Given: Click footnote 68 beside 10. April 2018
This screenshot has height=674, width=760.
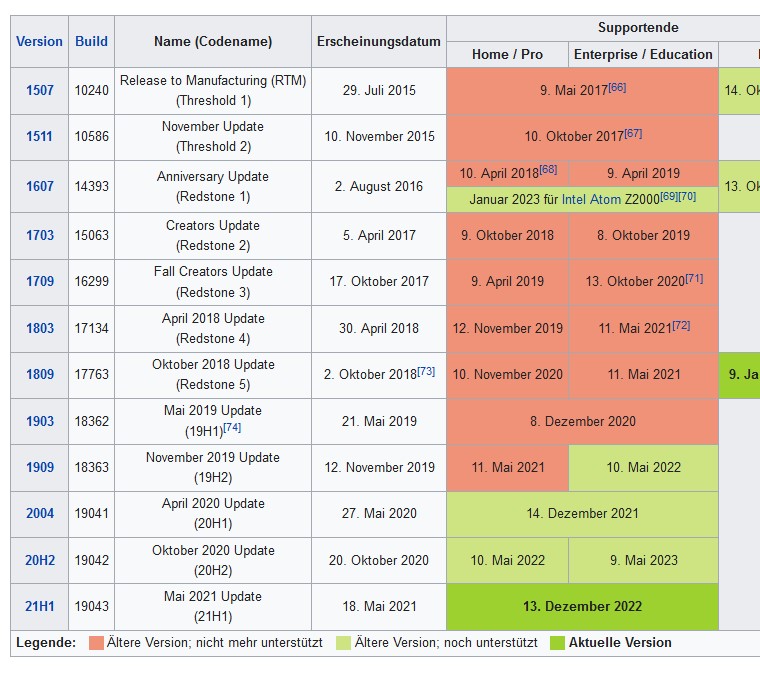Looking at the screenshot, I should coord(548,169).
